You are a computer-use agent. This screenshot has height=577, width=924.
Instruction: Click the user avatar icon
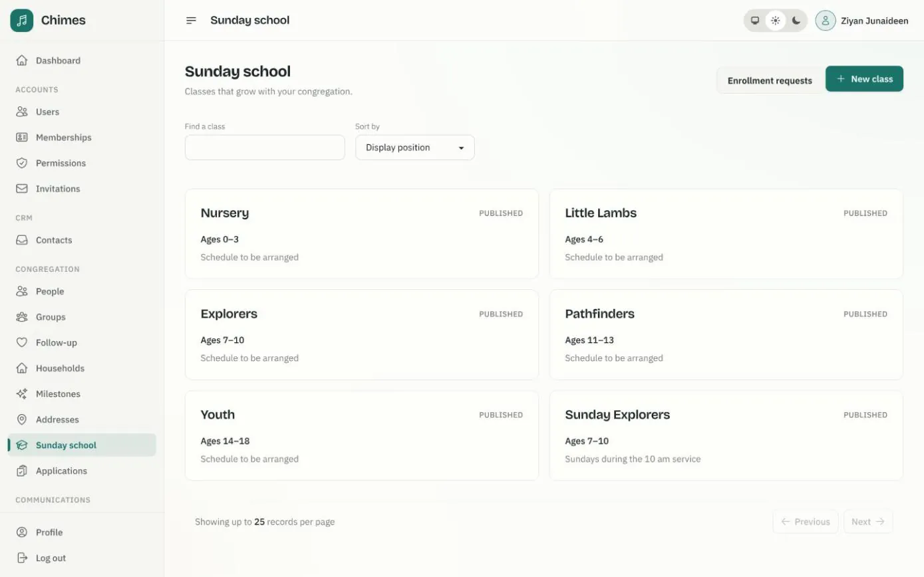(826, 21)
